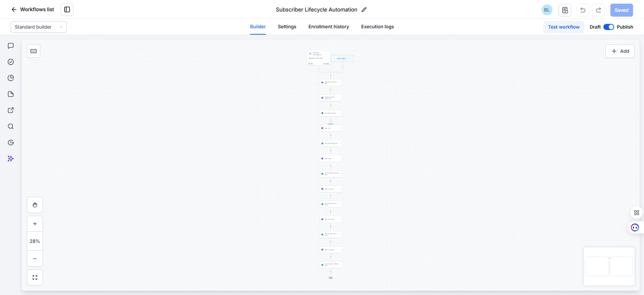Image resolution: width=644 pixels, height=295 pixels.
Task: Open the Standard builder dropdown
Action: 39,27
